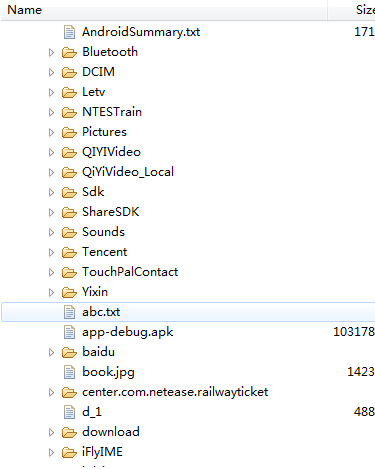Sort by the Size column header
The width and height of the screenshot is (375, 469).
pos(352,10)
